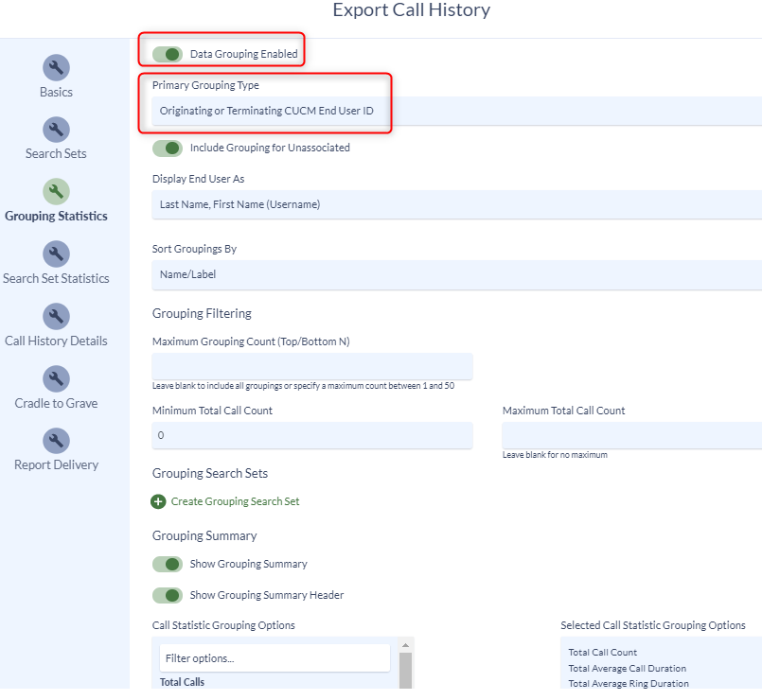This screenshot has width=762, height=700.
Task: Open the Sort Groupings By dropdown
Action: 457,274
